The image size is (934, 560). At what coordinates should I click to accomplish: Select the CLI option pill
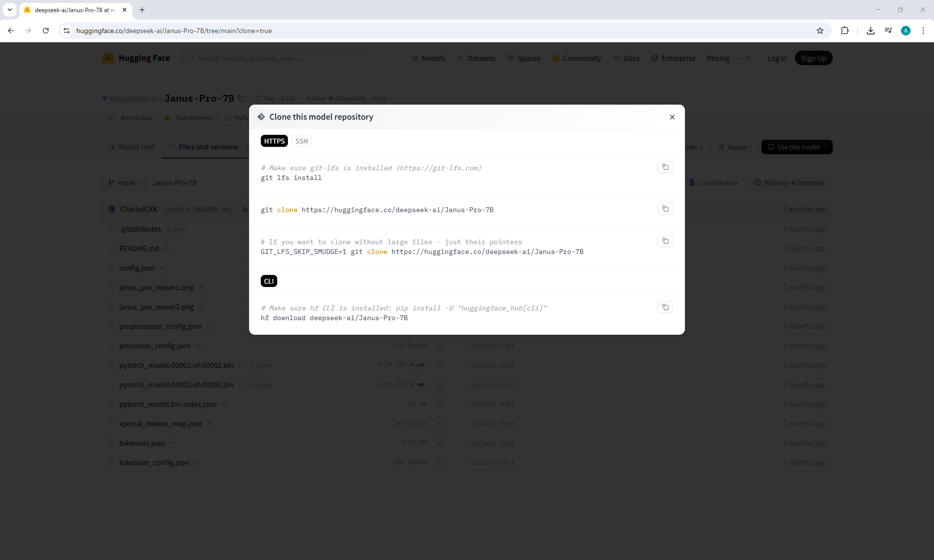coord(269,281)
